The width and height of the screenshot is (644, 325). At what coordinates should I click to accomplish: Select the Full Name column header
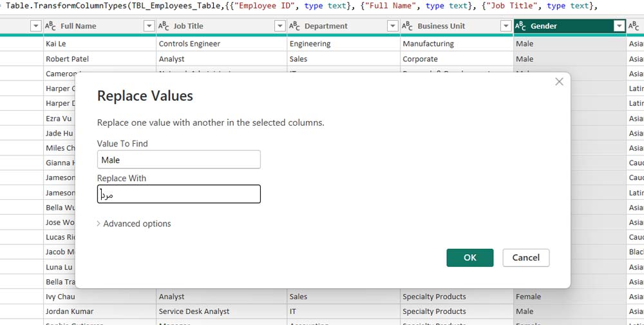[x=100, y=26]
